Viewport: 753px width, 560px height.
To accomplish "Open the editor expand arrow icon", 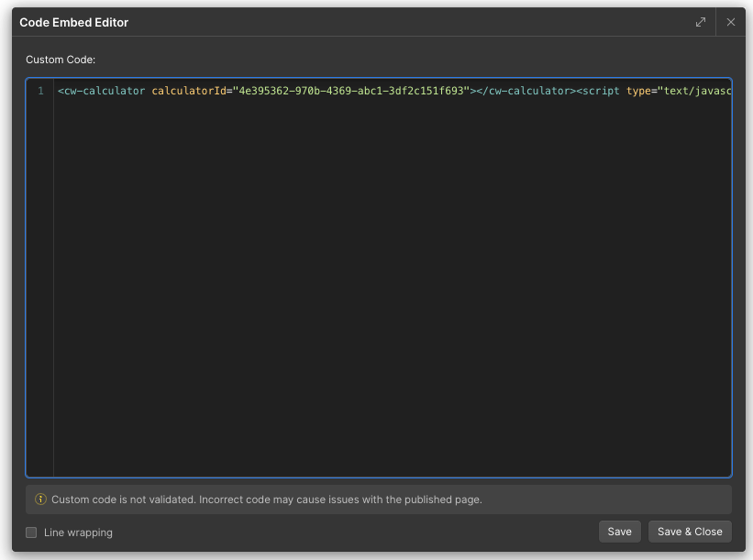I will point(700,21).
